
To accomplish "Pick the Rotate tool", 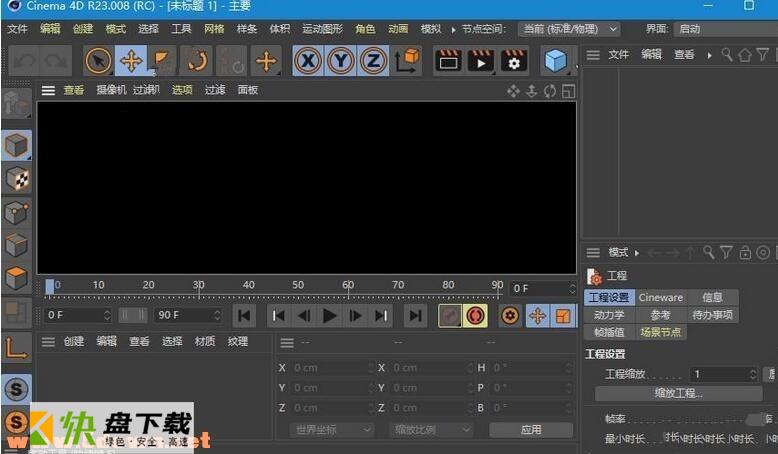I will point(197,61).
